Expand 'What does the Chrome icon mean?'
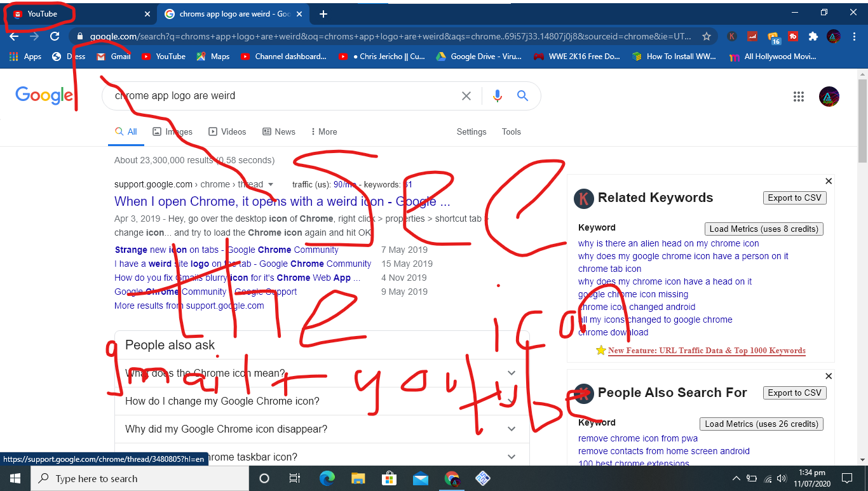Image resolution: width=868 pixels, height=491 pixels. 322,373
